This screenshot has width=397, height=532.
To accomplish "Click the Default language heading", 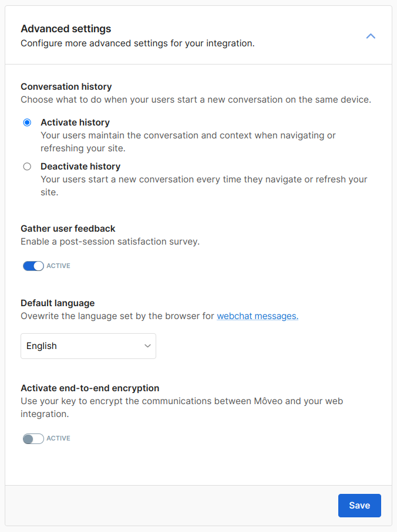I will click(58, 303).
